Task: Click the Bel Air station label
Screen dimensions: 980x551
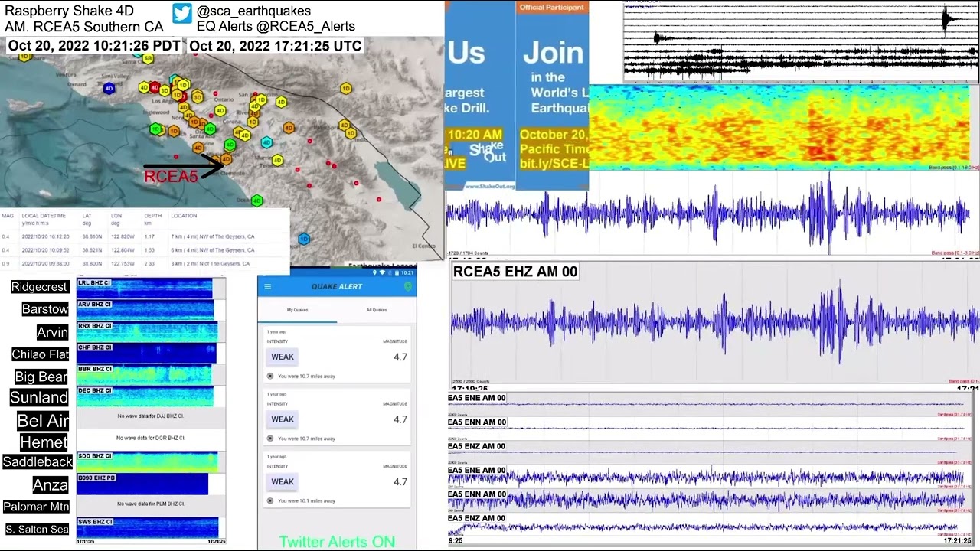Action: 44,421
